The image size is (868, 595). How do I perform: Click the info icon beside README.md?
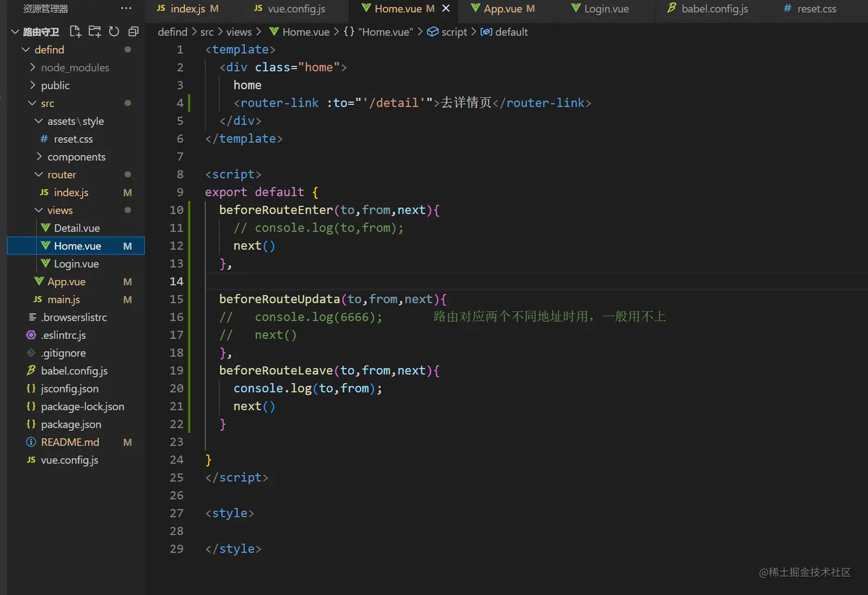pos(31,442)
